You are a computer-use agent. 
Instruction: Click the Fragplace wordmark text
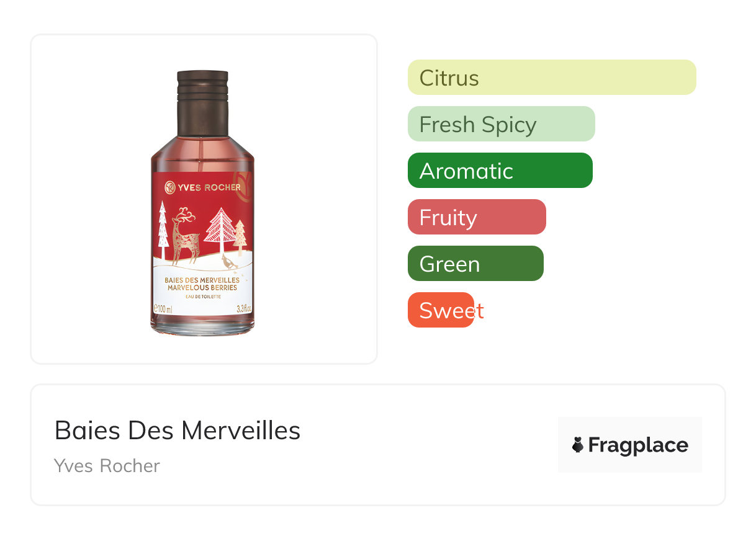tap(638, 445)
